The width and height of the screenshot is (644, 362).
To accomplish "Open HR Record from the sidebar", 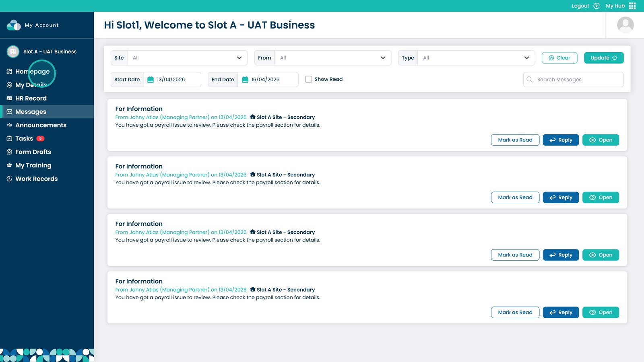I will coord(31,98).
